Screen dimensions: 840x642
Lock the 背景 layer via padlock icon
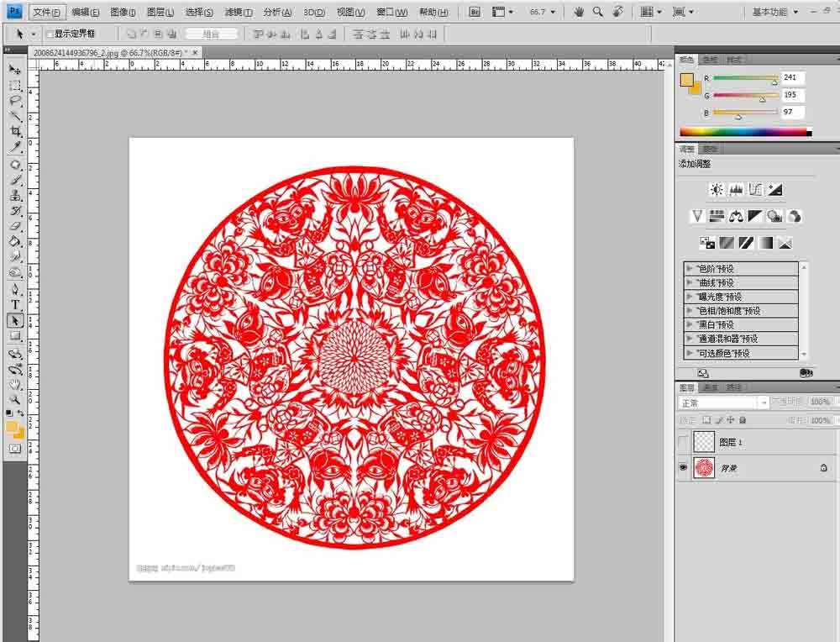(823, 468)
